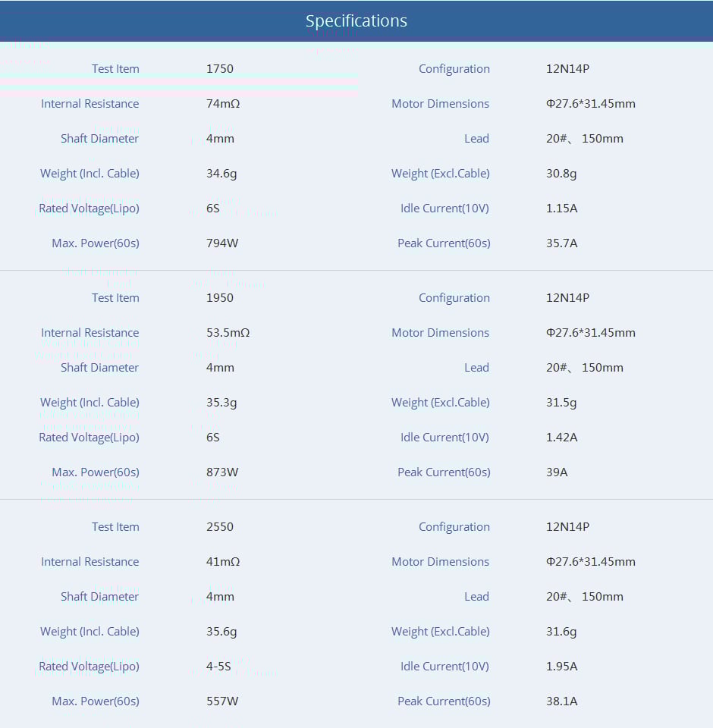The height and width of the screenshot is (728, 713).
Task: Select the 34.6g weight value
Action: [221, 174]
